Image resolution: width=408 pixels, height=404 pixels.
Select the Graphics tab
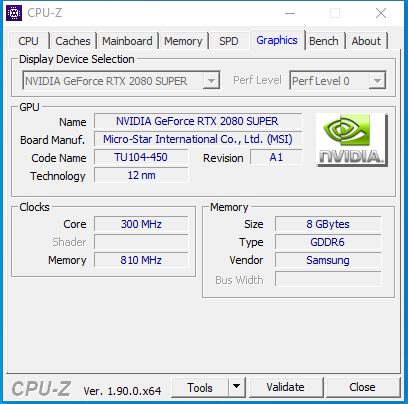277,40
